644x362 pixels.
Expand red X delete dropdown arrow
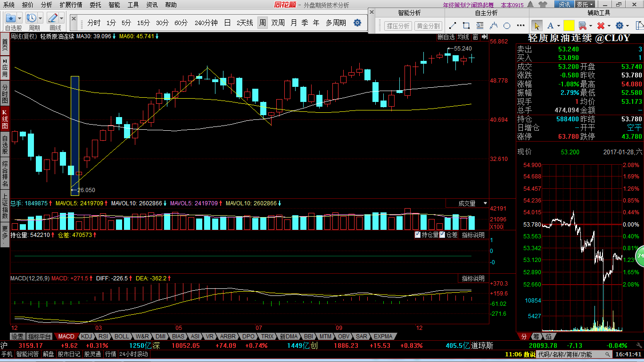pos(609,26)
